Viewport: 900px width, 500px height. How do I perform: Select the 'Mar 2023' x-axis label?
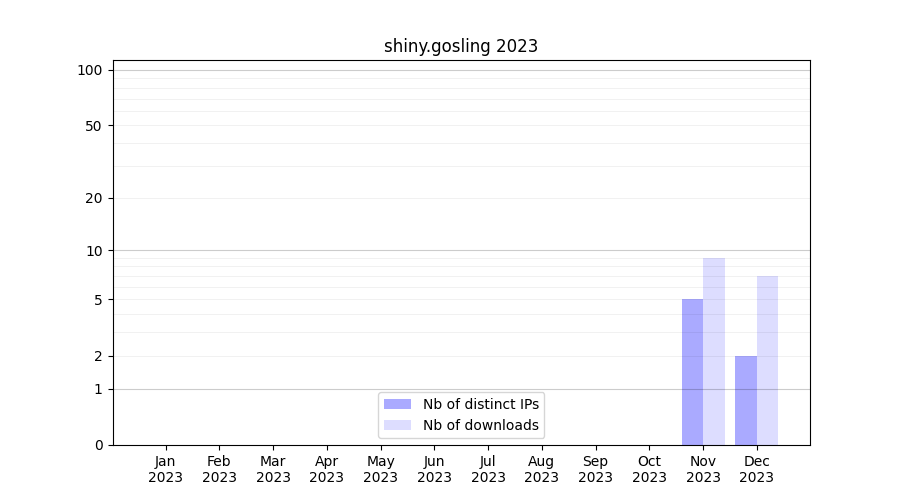point(273,469)
